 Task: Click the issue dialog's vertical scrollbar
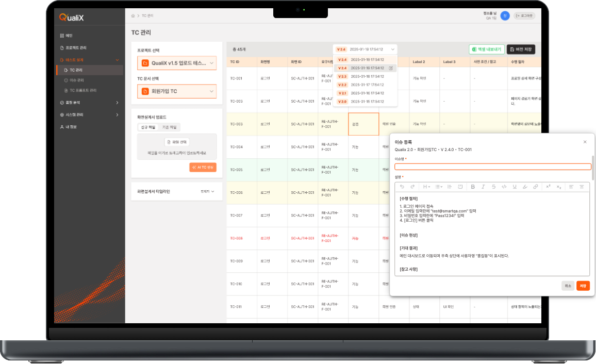click(x=593, y=168)
